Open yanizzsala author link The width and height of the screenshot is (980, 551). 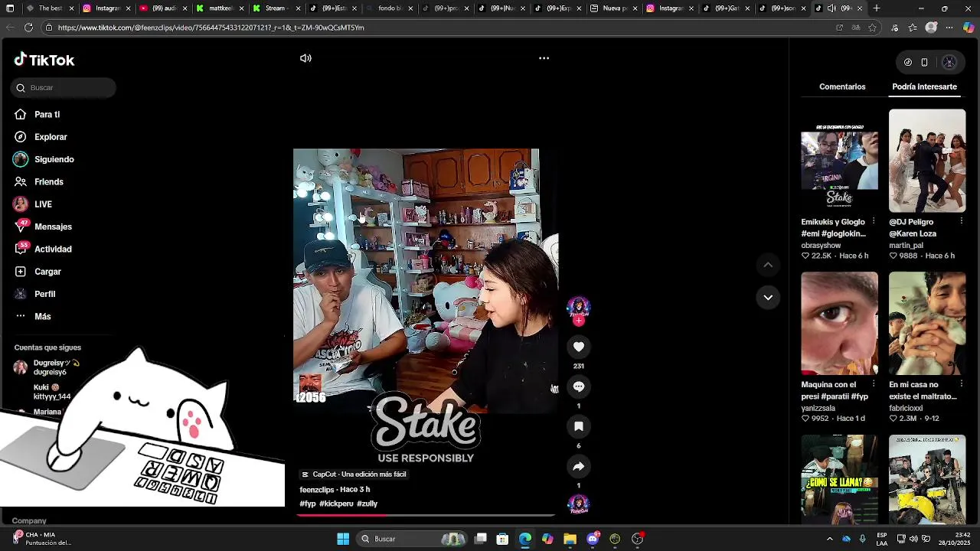(x=819, y=409)
